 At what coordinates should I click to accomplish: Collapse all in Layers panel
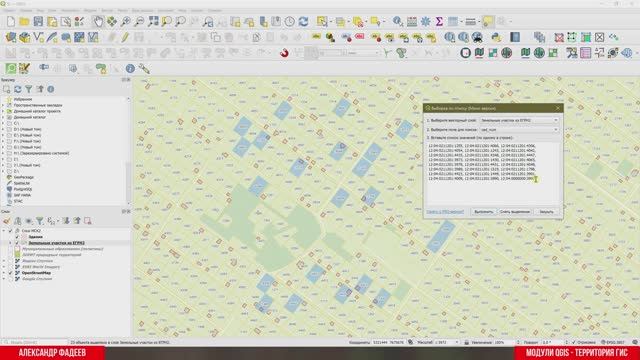77,221
